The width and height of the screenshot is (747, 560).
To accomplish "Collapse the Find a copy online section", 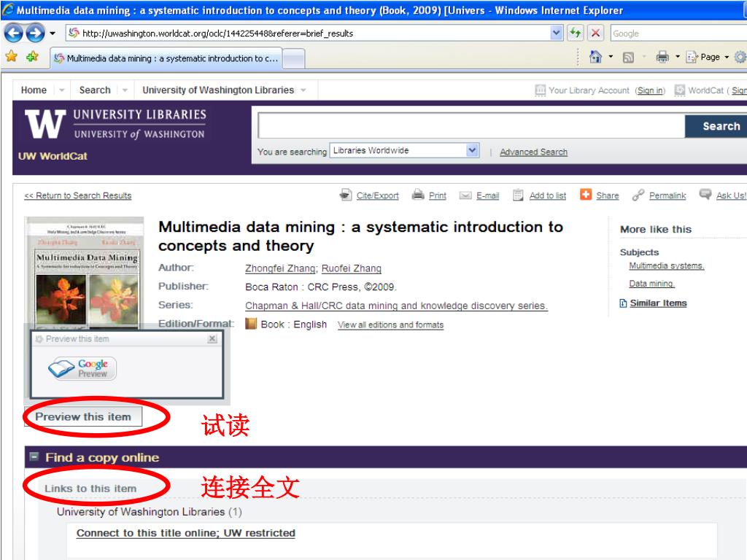I will 34,456.
